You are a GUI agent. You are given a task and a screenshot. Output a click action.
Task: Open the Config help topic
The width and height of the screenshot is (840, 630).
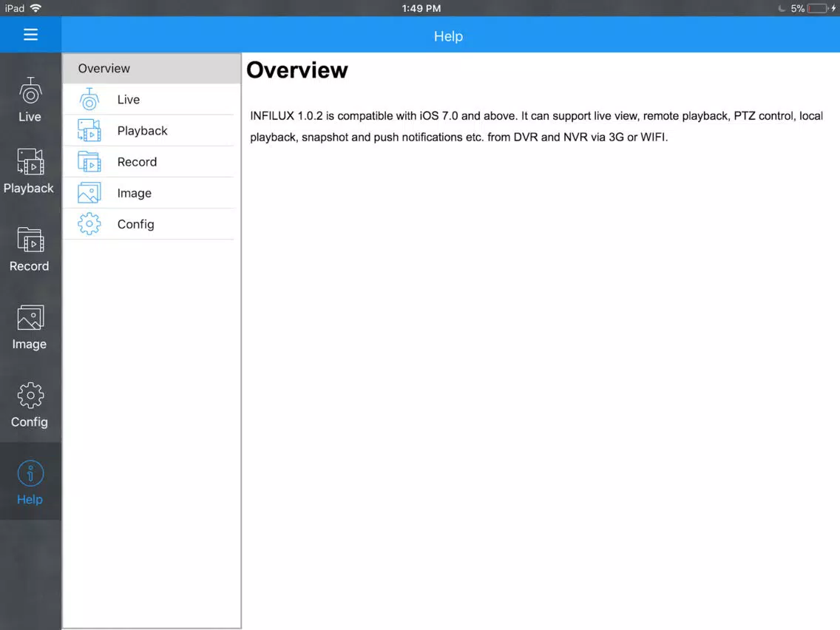pos(152,224)
